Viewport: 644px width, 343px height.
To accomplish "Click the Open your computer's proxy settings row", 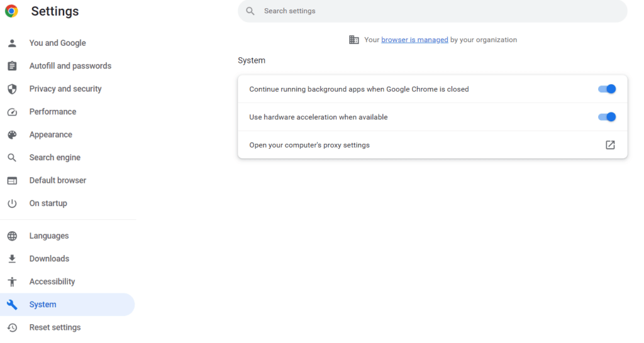I will click(x=433, y=145).
